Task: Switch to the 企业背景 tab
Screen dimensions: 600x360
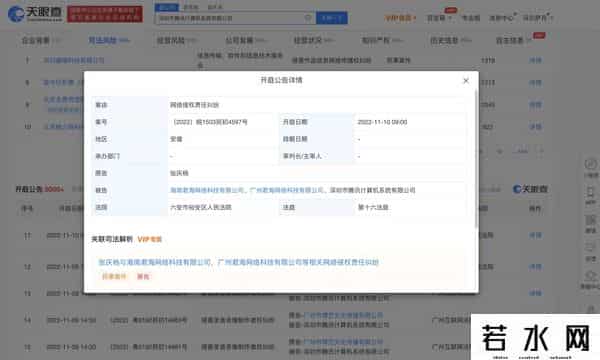Action: (40, 40)
